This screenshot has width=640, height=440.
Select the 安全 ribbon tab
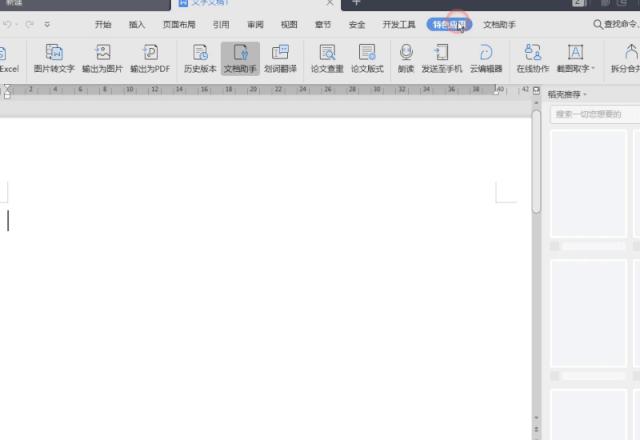[357, 24]
